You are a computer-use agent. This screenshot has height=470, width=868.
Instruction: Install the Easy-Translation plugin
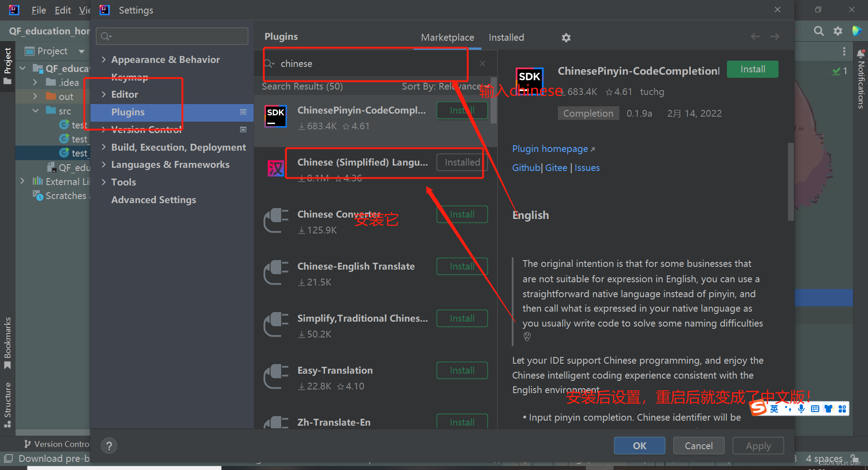pos(462,370)
